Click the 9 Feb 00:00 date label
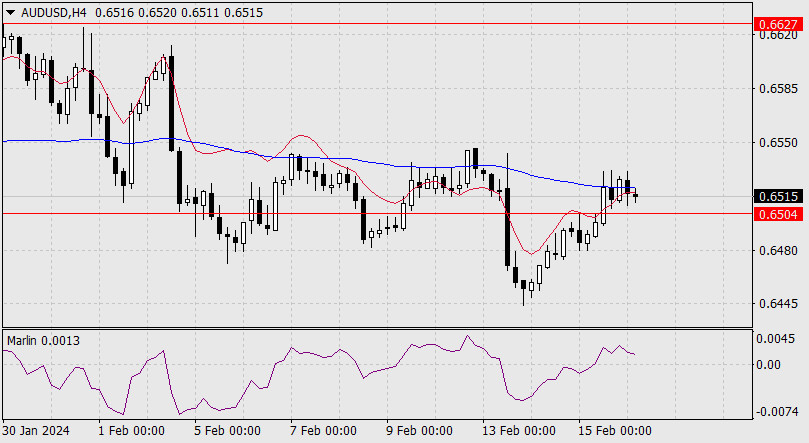Viewport: 809px width, 443px height. click(419, 431)
